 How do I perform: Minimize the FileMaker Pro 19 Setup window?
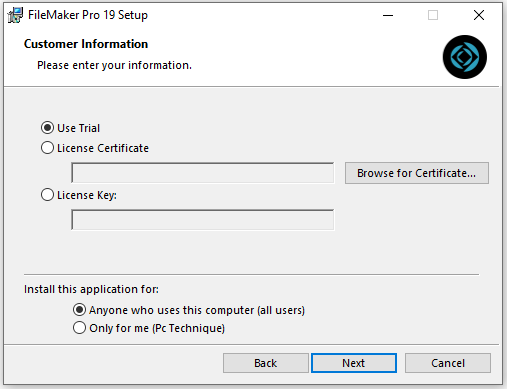point(388,15)
